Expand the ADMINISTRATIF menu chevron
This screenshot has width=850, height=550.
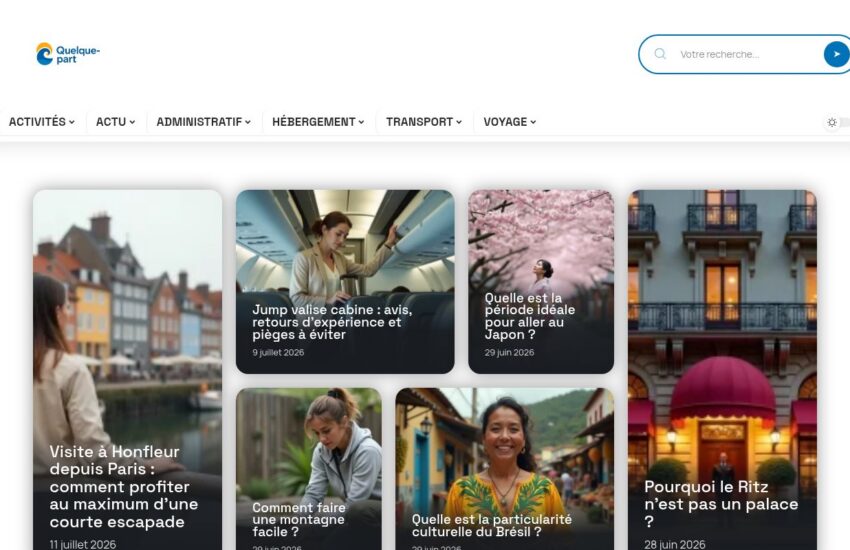pyautogui.click(x=248, y=122)
